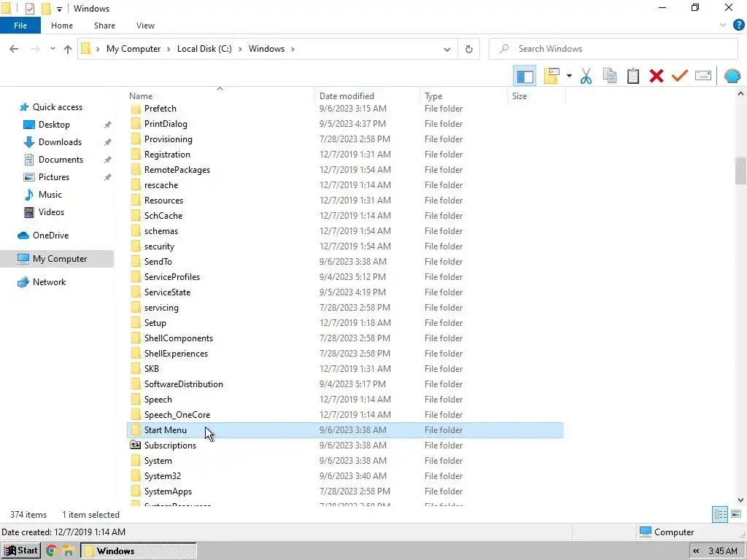Open the dropdown arrow beside new folder icon
The width and height of the screenshot is (747, 560).
pos(569,76)
